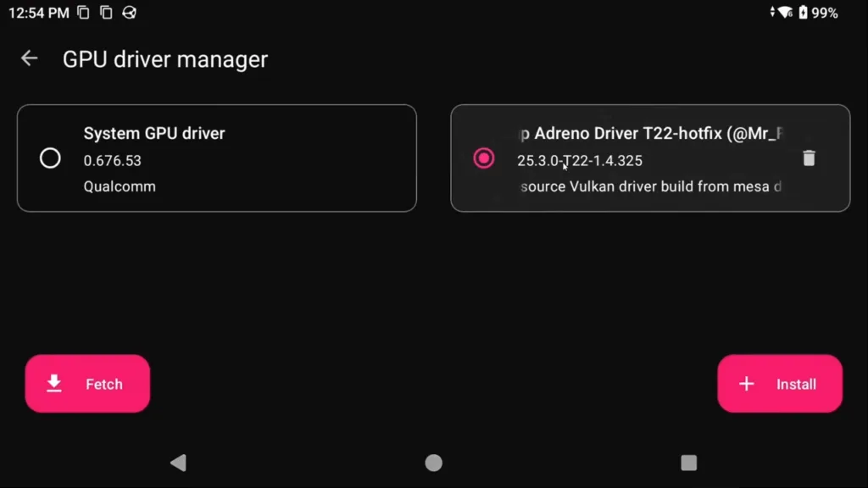This screenshot has width=868, height=488.
Task: Tap the Android home circle button
Action: tap(433, 463)
